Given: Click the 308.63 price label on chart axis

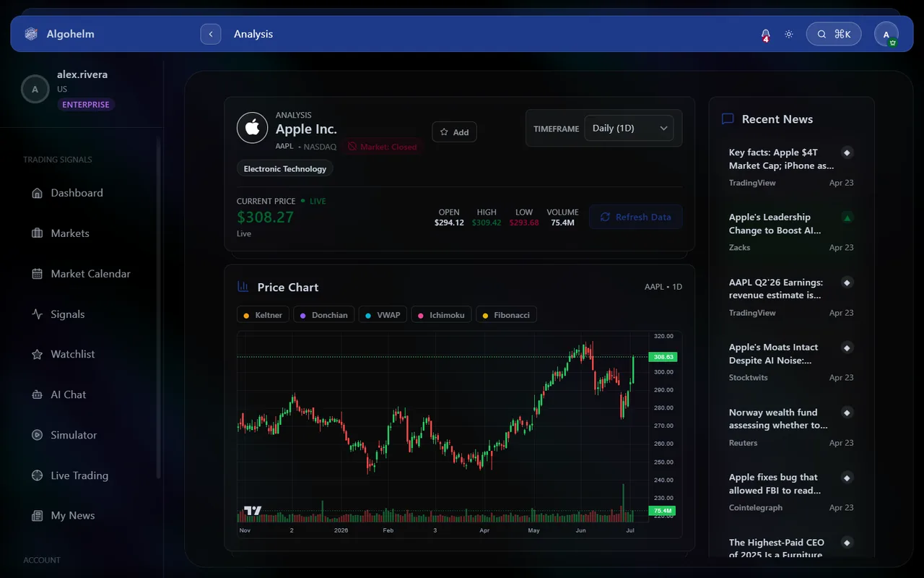Looking at the screenshot, I should [663, 357].
